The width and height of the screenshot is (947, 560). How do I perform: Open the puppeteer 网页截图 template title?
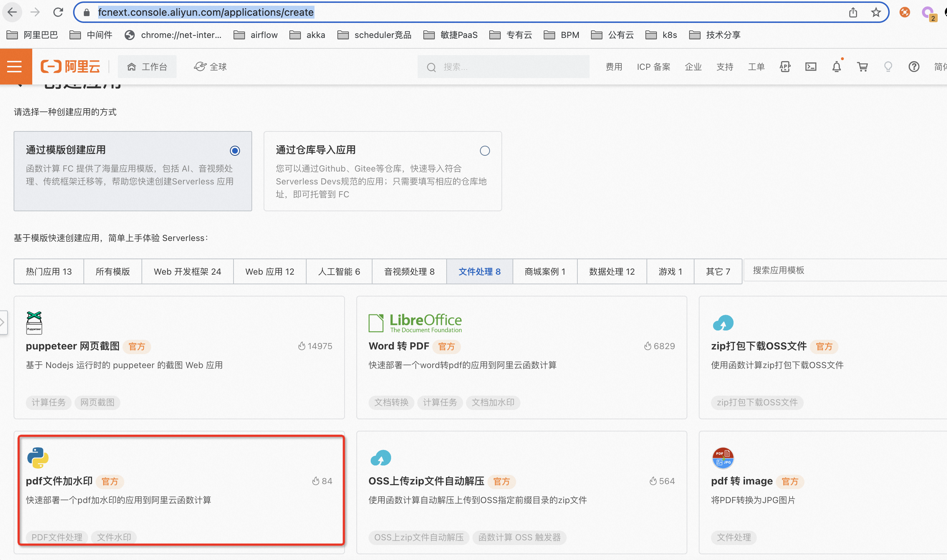[x=72, y=346]
